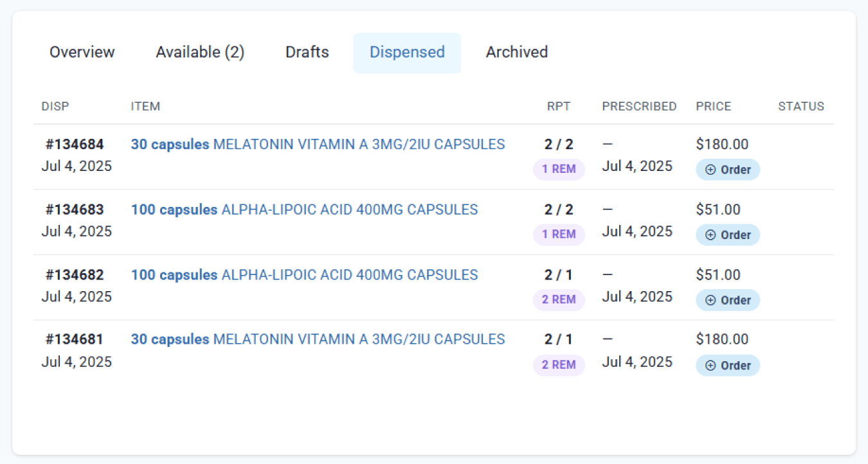Click the 1 REM badge in row #134683
This screenshot has height=464, width=868.
pyautogui.click(x=559, y=235)
